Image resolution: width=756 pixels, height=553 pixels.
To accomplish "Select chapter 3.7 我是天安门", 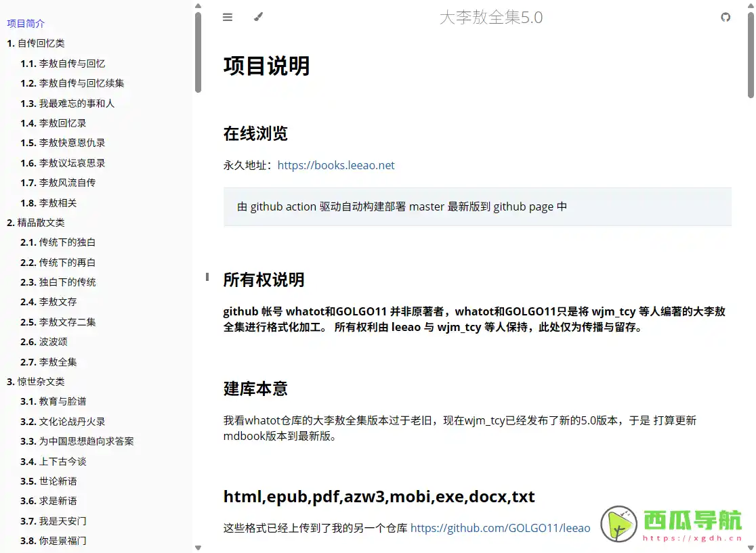I will pos(54,521).
